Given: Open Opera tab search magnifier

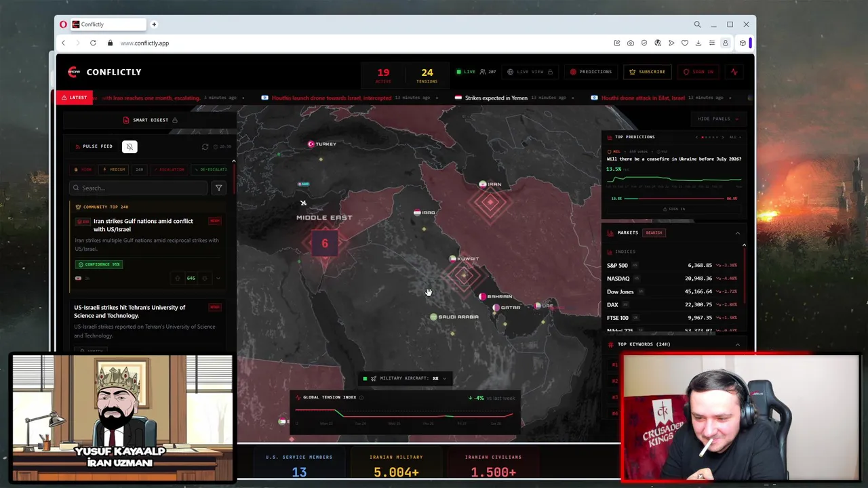Looking at the screenshot, I should click(697, 24).
